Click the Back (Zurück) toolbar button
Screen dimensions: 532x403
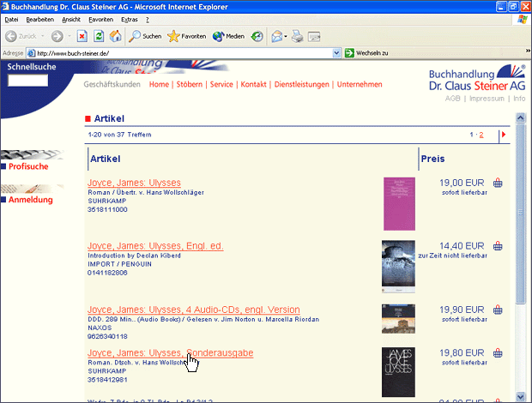(21, 36)
